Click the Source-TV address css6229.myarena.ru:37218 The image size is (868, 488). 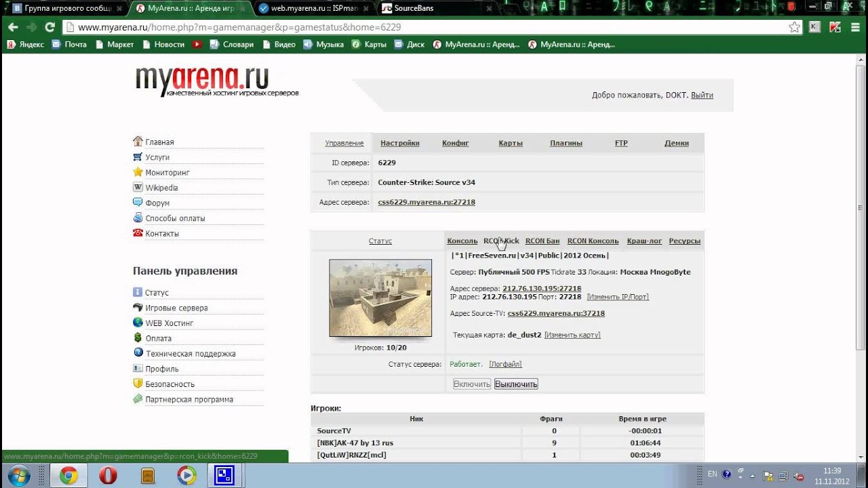(x=556, y=313)
